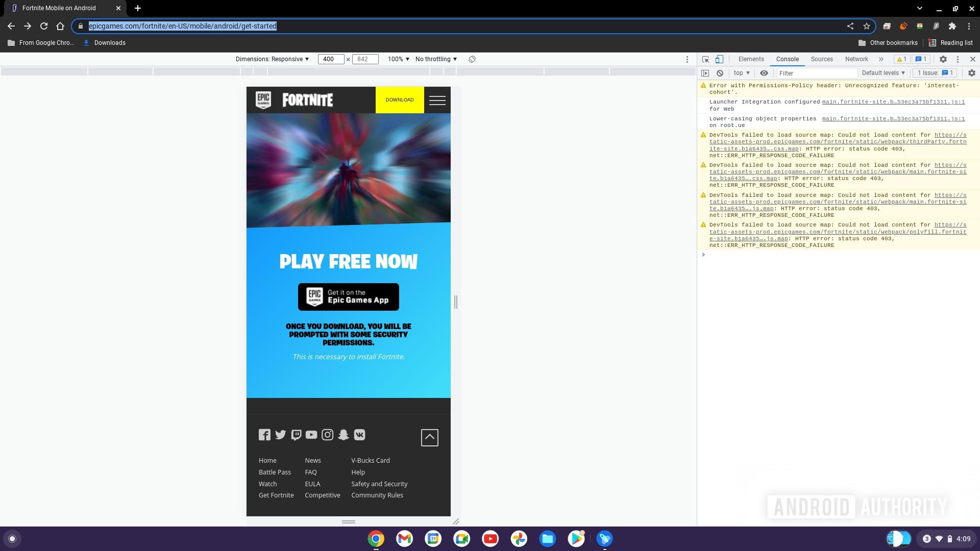The height and width of the screenshot is (551, 980).
Task: Bookmark this page with the star icon
Action: (x=866, y=26)
